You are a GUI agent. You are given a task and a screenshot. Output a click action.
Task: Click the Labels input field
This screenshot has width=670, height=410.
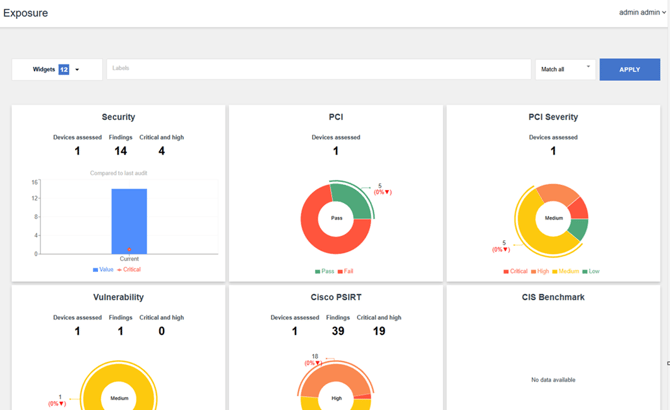pos(318,69)
